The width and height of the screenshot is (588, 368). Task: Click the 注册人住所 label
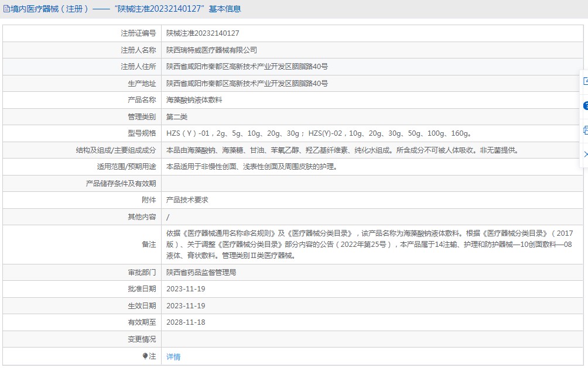tap(138, 67)
